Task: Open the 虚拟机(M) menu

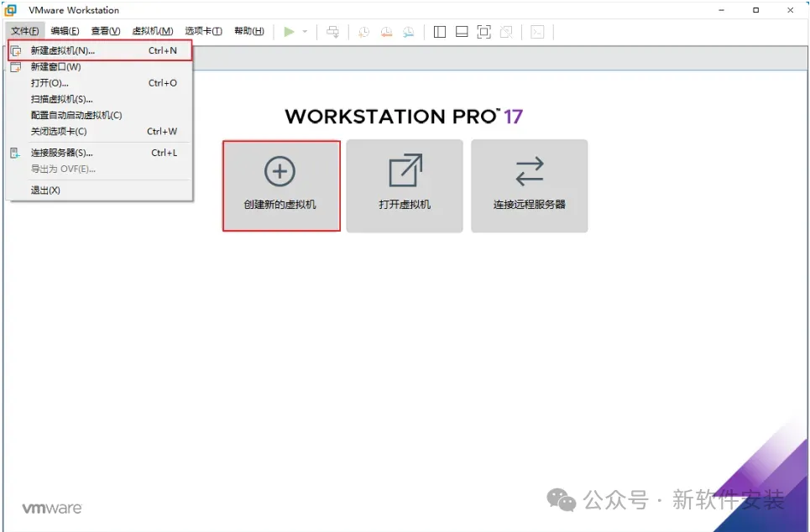Action: [153, 31]
